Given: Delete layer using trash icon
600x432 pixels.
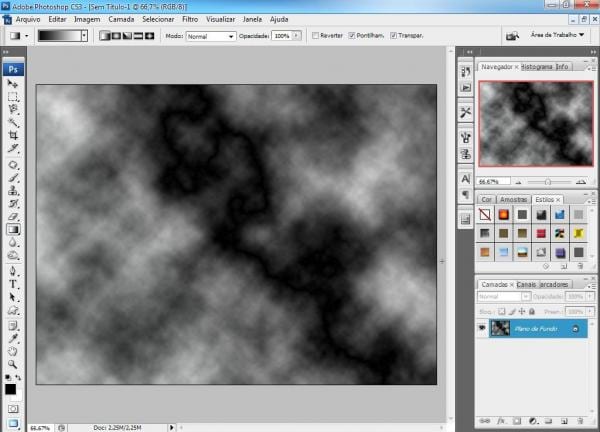Looking at the screenshot, I should [x=580, y=421].
